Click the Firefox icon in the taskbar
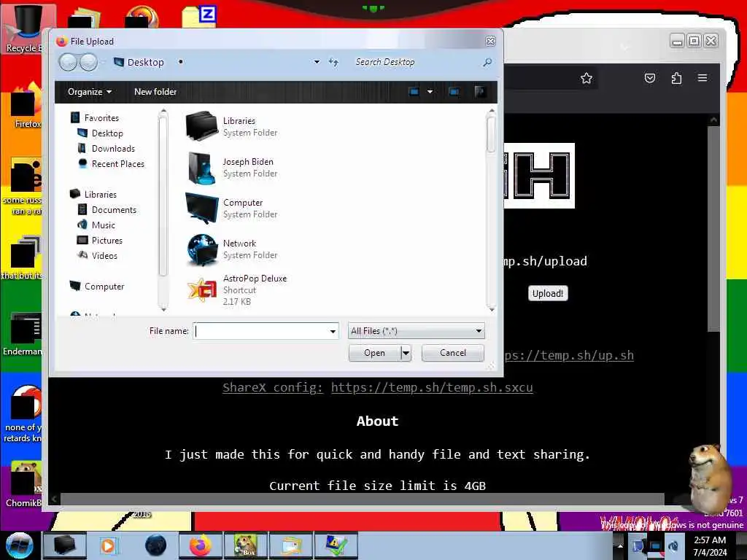The height and width of the screenshot is (560, 747). (x=200, y=545)
